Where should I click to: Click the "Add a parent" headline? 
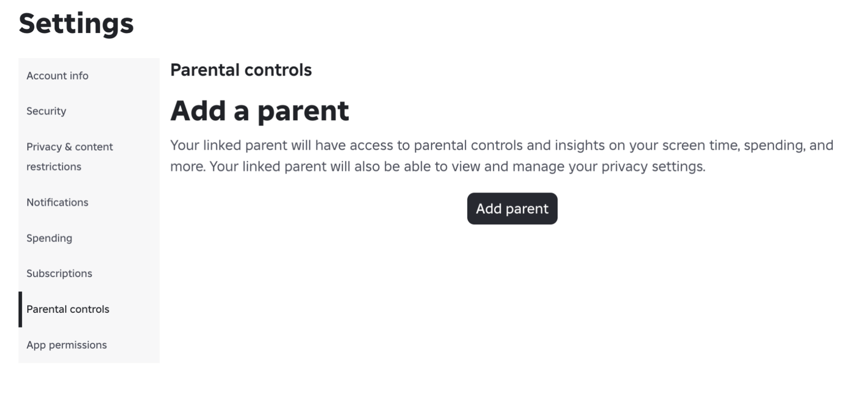click(x=259, y=111)
